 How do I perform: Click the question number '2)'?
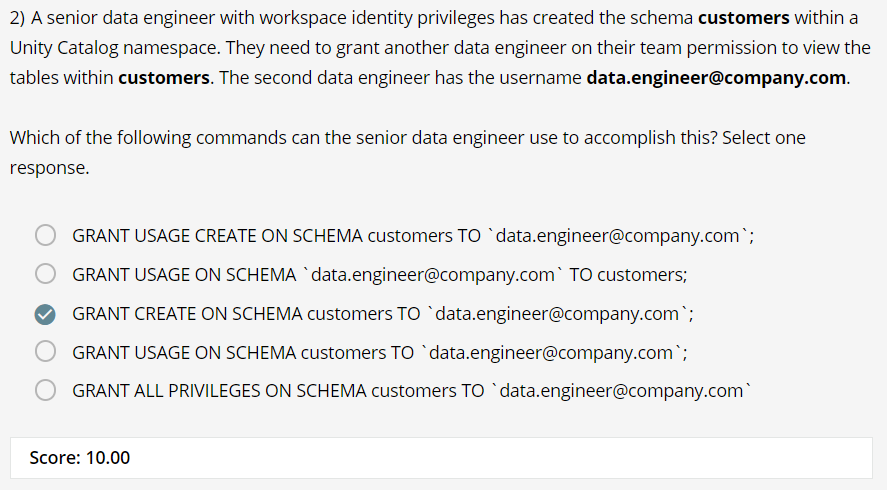tap(19, 18)
